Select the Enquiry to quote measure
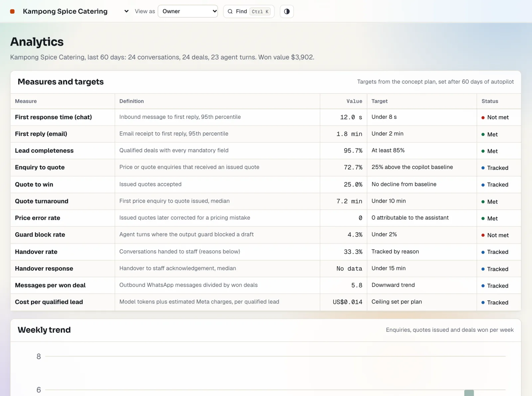This screenshot has width=532, height=396. click(40, 167)
